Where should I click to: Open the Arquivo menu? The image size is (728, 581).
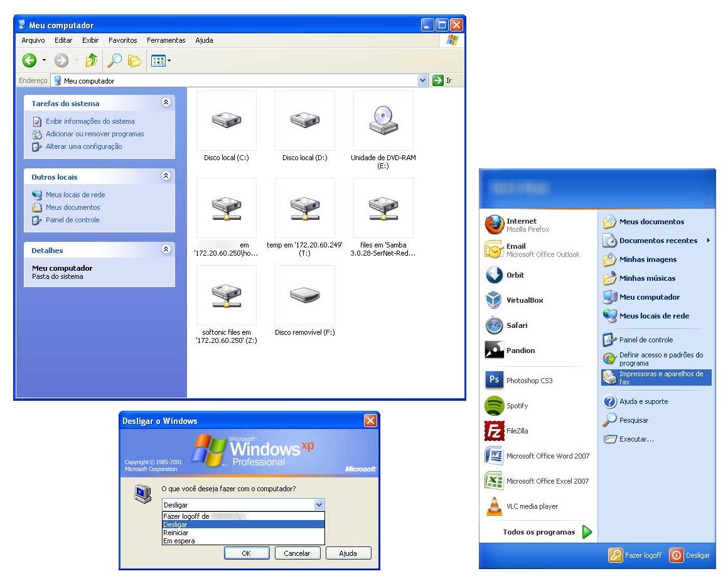click(33, 40)
